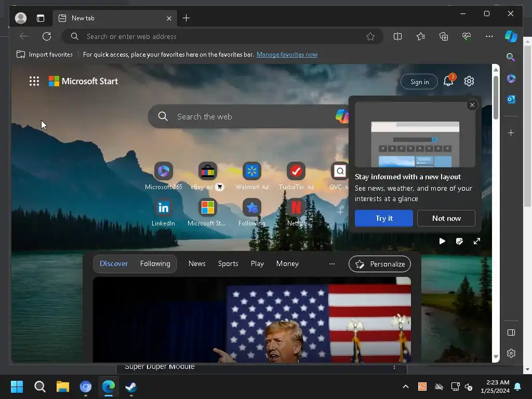Expand the background to full view

click(x=477, y=241)
